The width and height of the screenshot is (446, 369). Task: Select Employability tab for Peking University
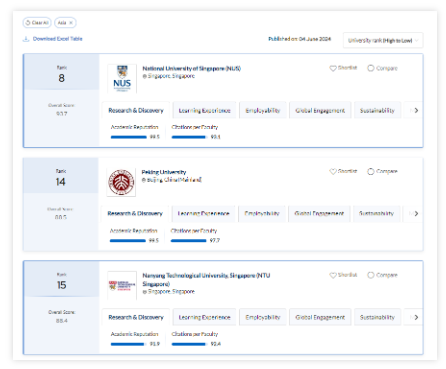[262, 214]
